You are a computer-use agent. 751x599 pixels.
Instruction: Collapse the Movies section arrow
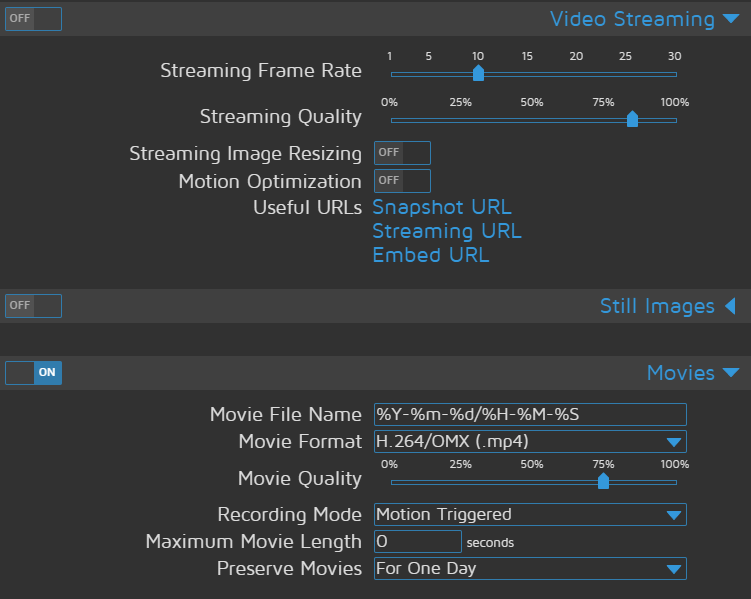coord(731,373)
